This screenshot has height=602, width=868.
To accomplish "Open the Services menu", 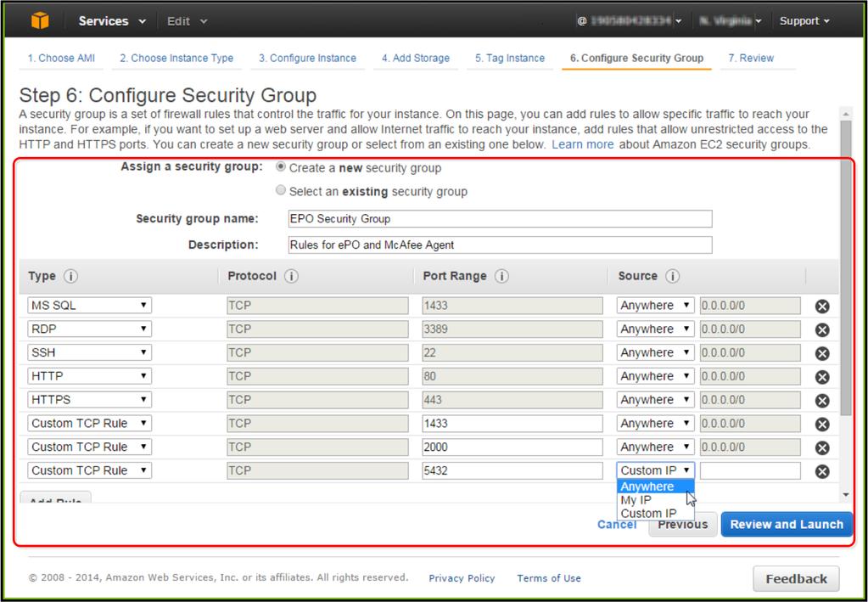I will pos(112,21).
